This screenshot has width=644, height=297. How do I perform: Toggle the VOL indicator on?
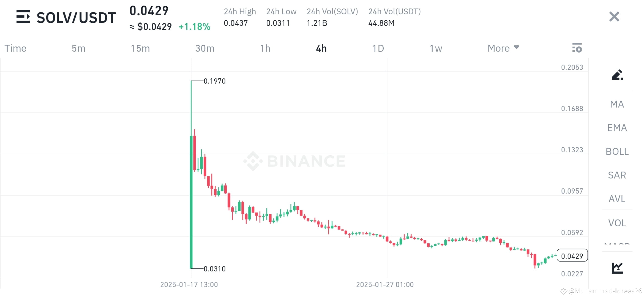click(617, 223)
